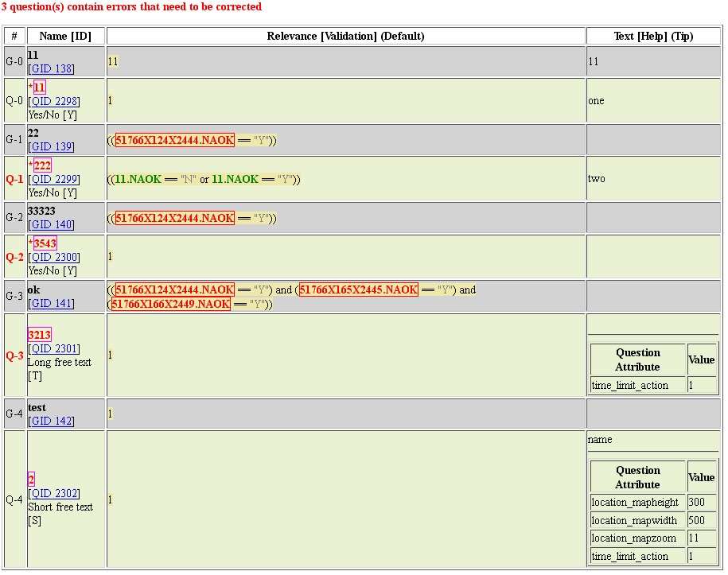Image resolution: width=728 pixels, height=575 pixels.
Task: Open the GID 142 link for group test
Action: [52, 422]
